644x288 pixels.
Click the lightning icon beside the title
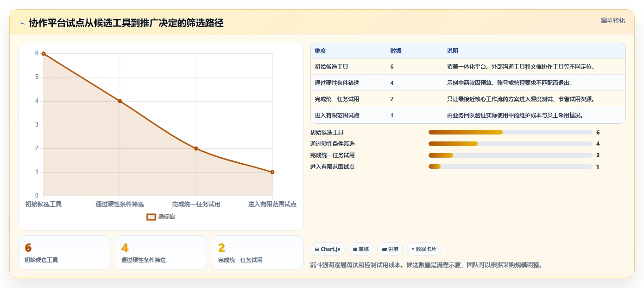22,23
